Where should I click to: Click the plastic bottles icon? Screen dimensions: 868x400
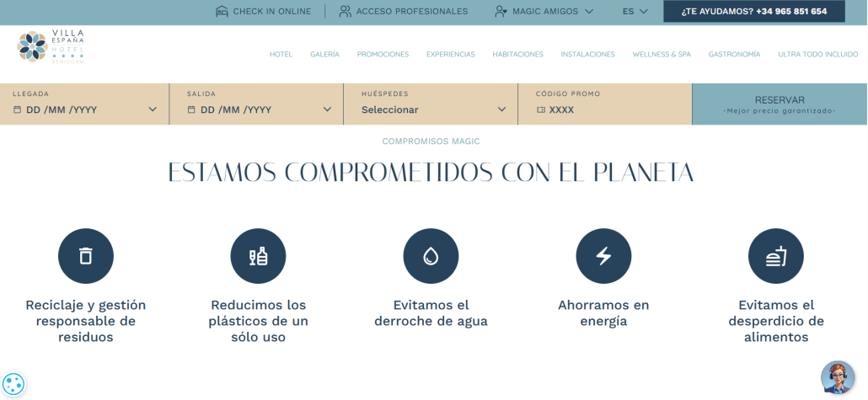point(258,256)
